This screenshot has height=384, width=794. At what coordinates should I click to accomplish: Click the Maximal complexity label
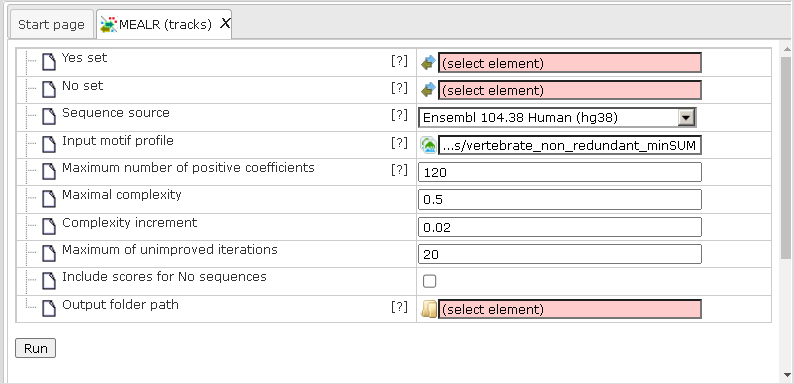coord(122,195)
